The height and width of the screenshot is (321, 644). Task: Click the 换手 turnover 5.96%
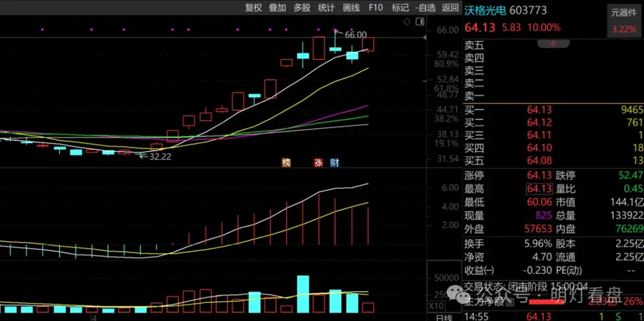(537, 244)
